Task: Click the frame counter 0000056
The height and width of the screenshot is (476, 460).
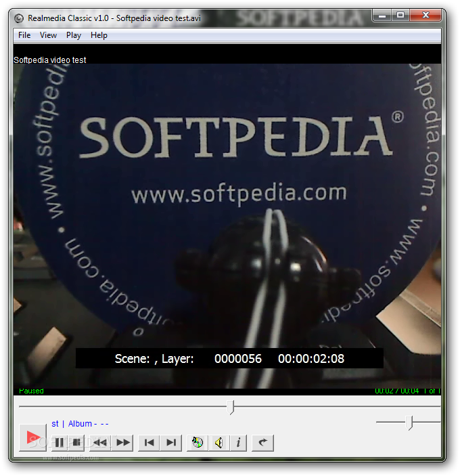Action: 238,359
